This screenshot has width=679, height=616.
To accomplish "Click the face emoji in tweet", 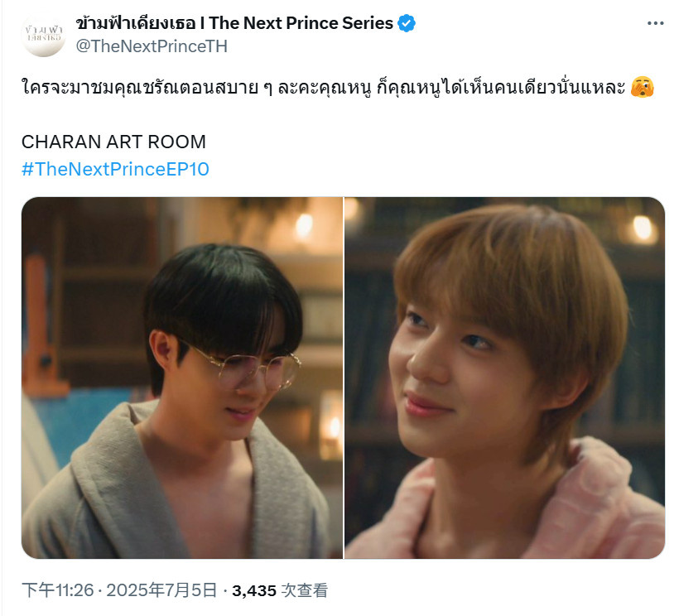I will point(643,87).
